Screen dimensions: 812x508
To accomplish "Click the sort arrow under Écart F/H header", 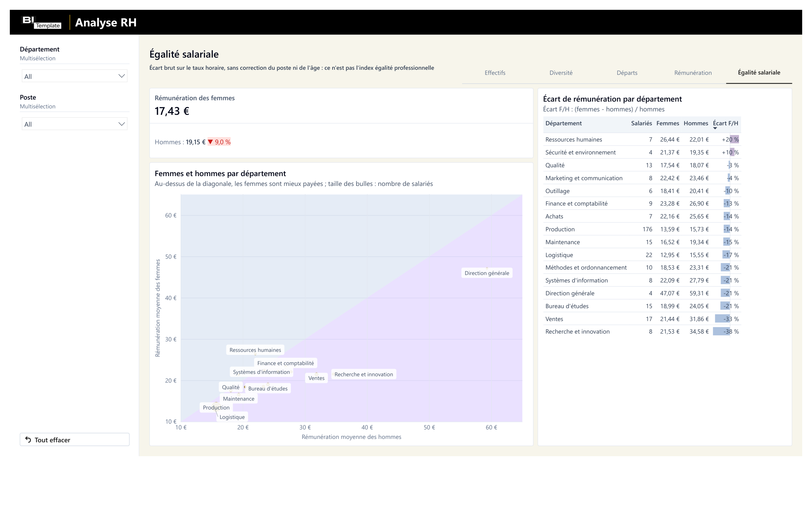I will coord(715,128).
